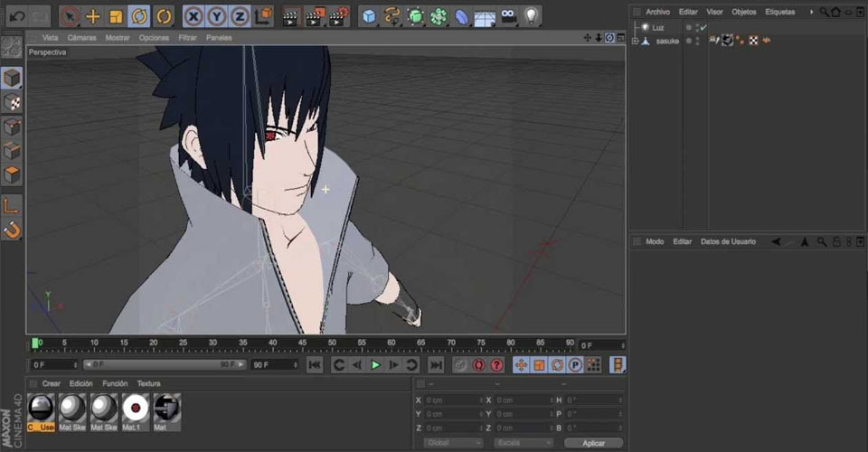
Task: Toggle the coordinate system cube icon
Action: coord(263,16)
